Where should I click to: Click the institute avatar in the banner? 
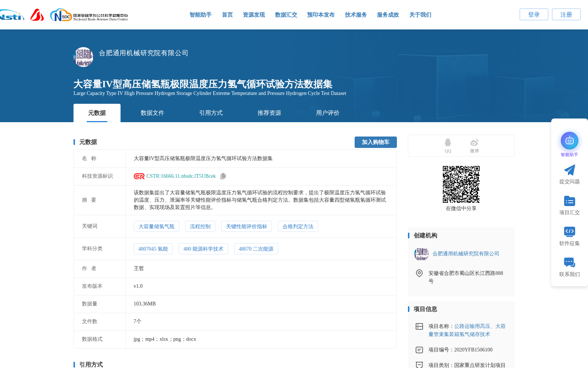click(x=83, y=57)
